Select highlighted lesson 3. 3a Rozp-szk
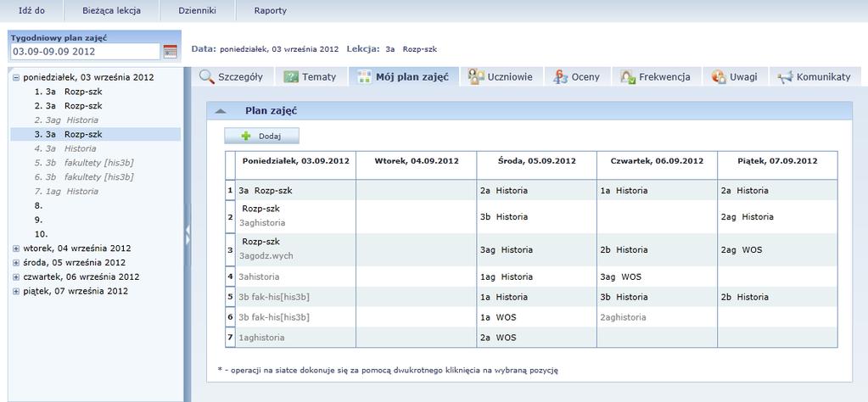The height and width of the screenshot is (402, 868). click(95, 134)
